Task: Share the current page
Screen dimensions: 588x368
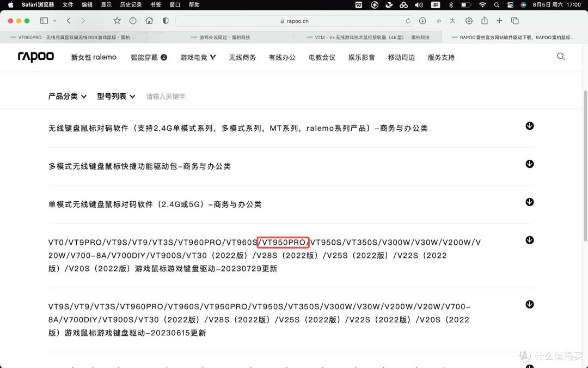Action: [x=485, y=20]
